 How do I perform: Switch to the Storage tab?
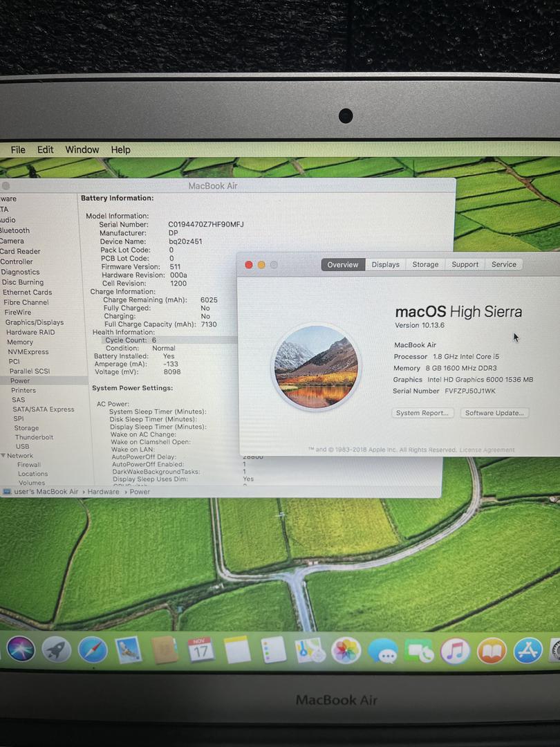pyautogui.click(x=425, y=264)
